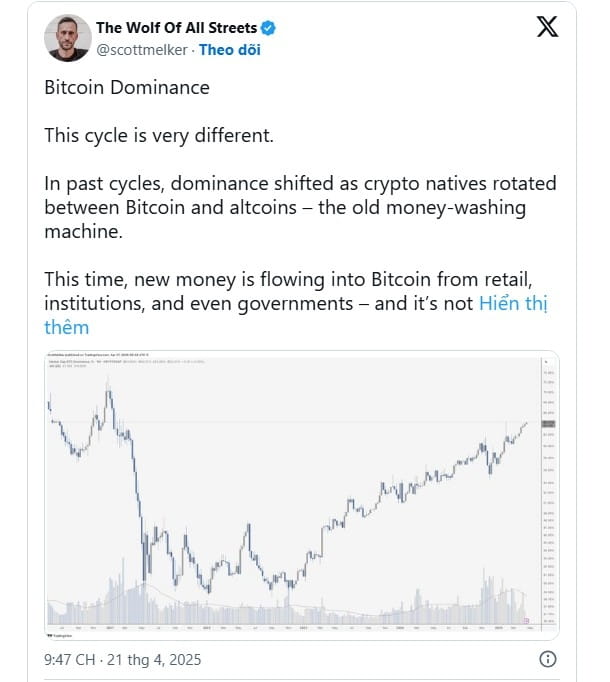Screen dimensions: 610x682
Task: Click the chart's right-side price axis
Action: 550,491
